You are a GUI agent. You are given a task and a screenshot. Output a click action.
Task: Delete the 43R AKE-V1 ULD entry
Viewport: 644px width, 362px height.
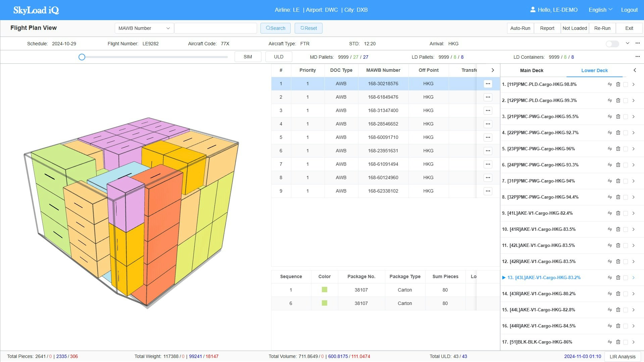tap(618, 294)
